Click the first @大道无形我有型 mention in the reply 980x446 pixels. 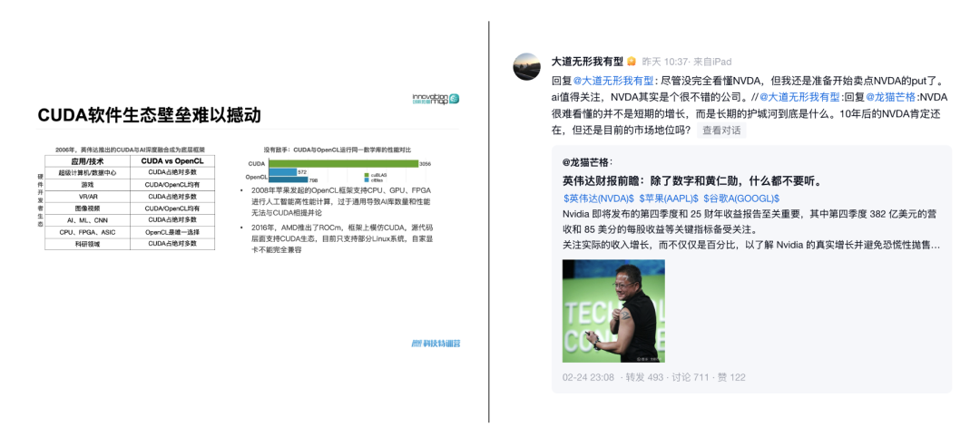click(613, 81)
